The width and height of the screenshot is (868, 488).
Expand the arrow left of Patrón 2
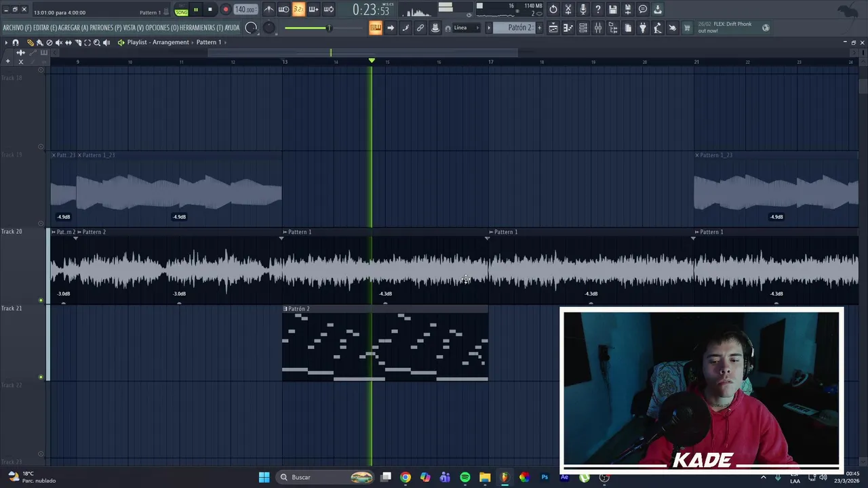pyautogui.click(x=489, y=28)
